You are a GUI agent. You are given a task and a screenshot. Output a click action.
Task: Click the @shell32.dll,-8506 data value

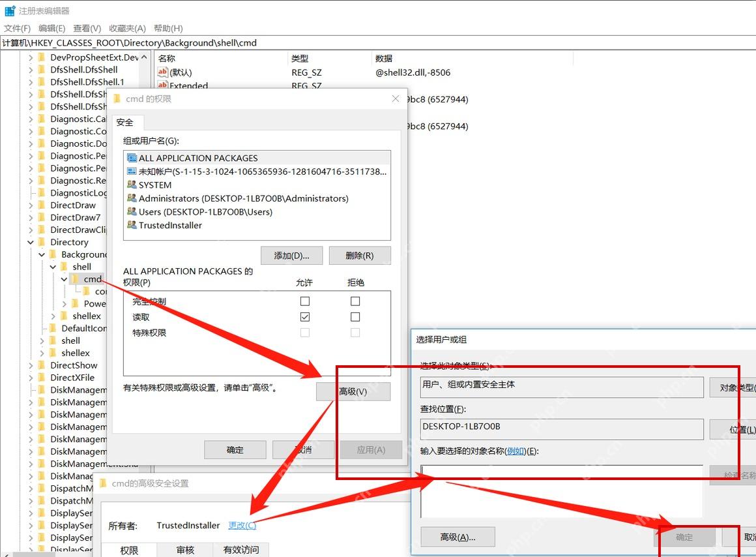[413, 72]
